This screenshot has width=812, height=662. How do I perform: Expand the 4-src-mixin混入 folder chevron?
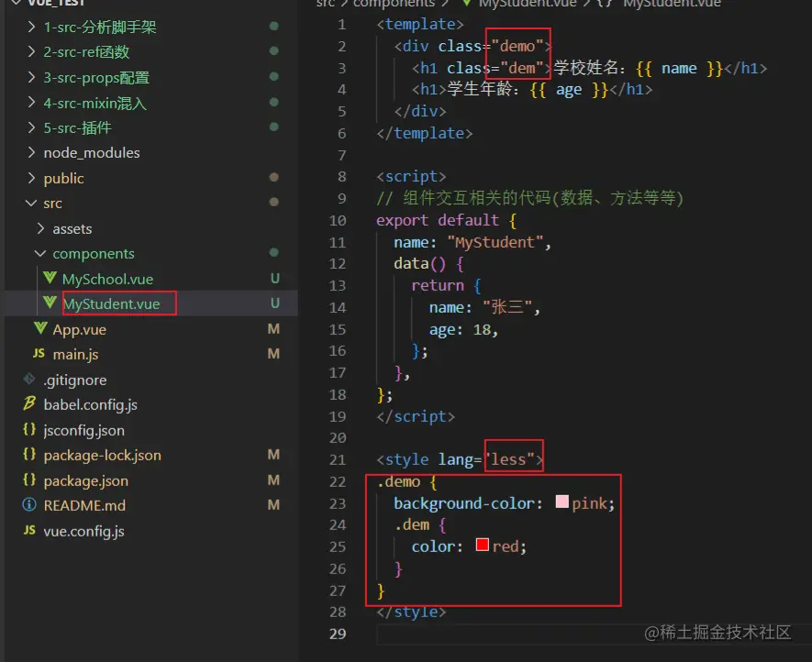click(x=31, y=102)
